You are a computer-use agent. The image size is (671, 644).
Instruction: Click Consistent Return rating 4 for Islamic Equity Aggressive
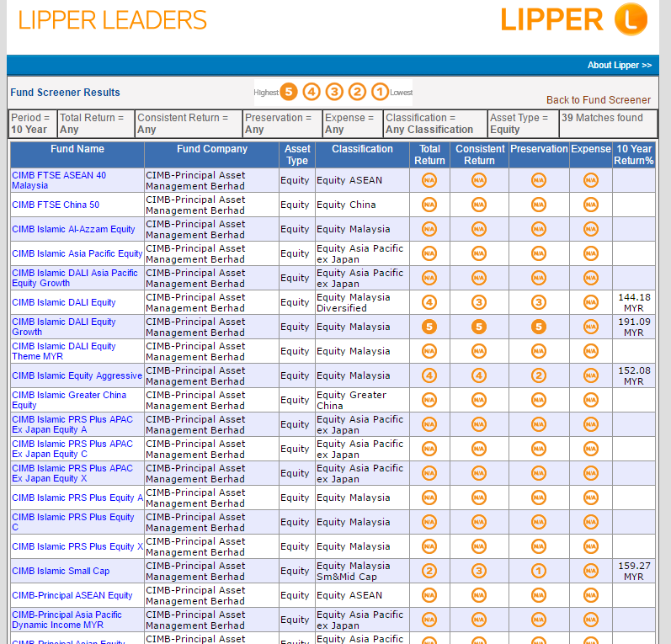point(479,375)
